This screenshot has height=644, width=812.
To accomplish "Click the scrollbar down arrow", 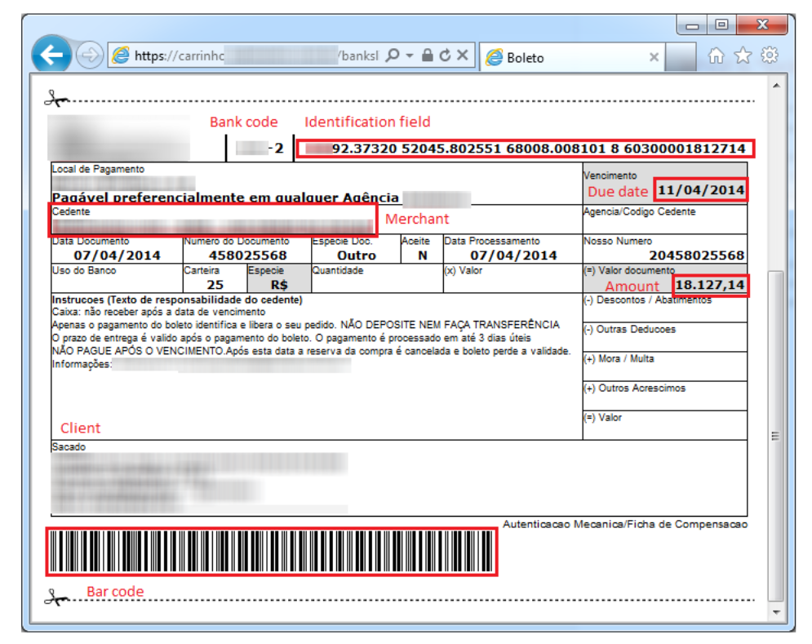I will [776, 612].
